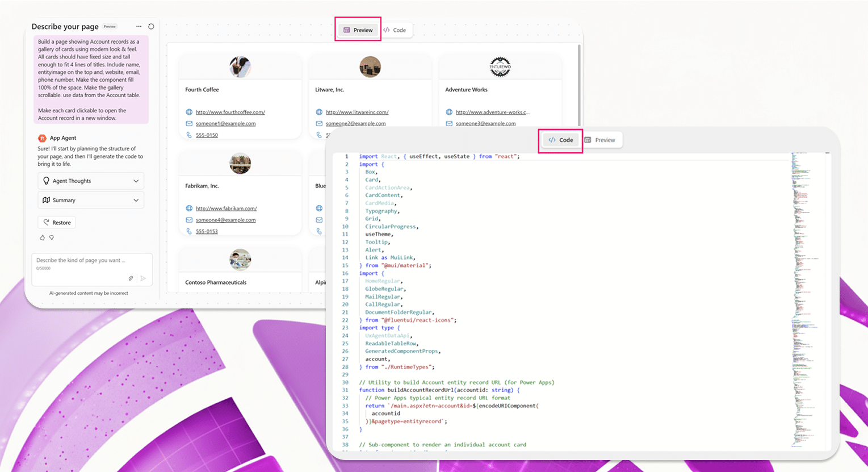Click the attachment paperclip icon
This screenshot has width=868, height=472.
(131, 278)
